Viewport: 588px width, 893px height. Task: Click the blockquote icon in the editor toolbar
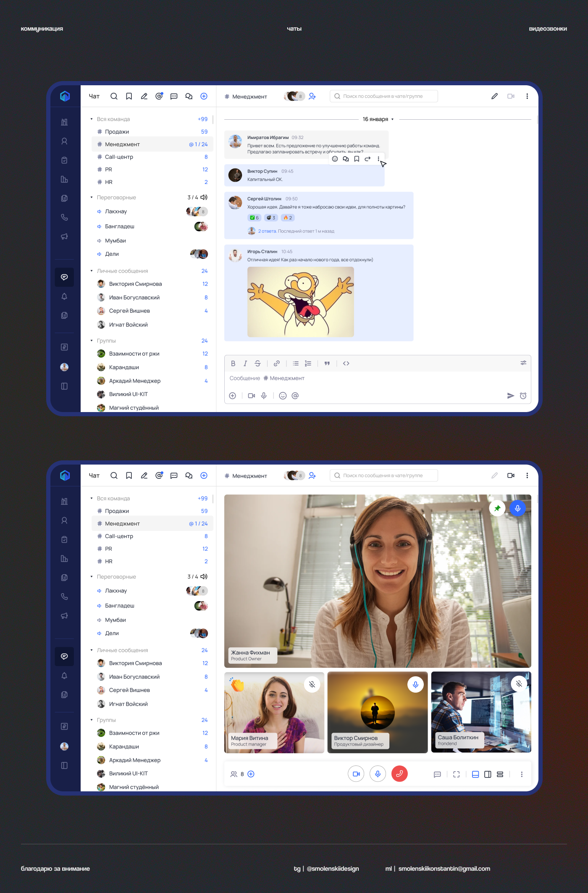[327, 363]
